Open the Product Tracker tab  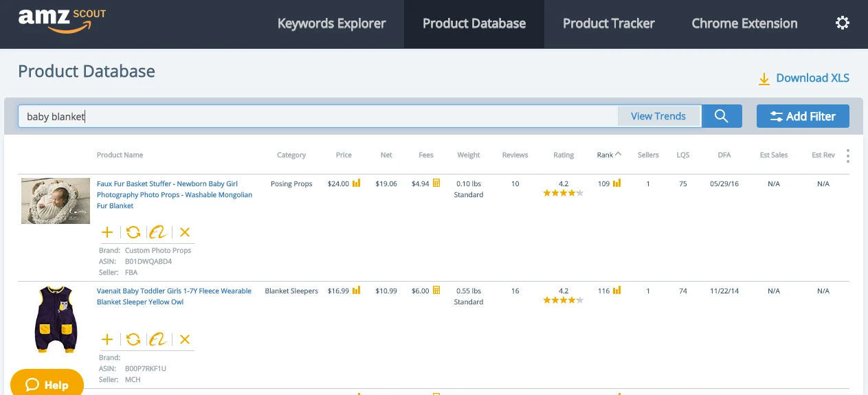point(609,24)
